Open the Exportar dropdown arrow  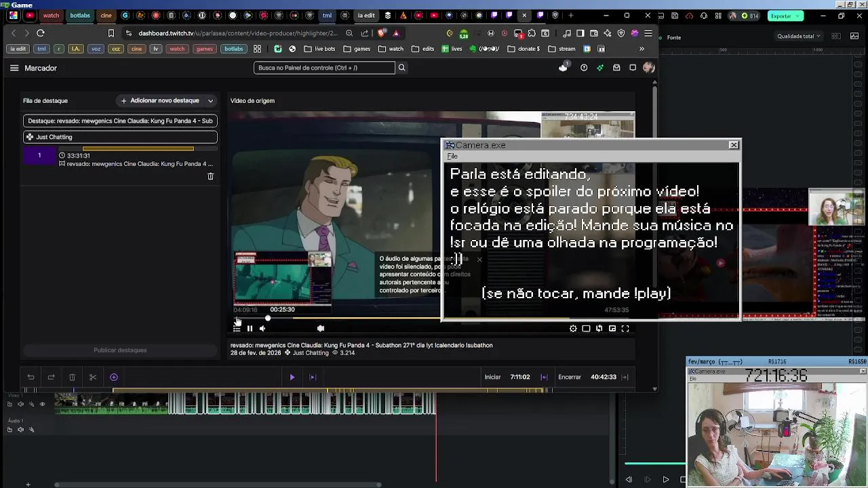tap(798, 16)
